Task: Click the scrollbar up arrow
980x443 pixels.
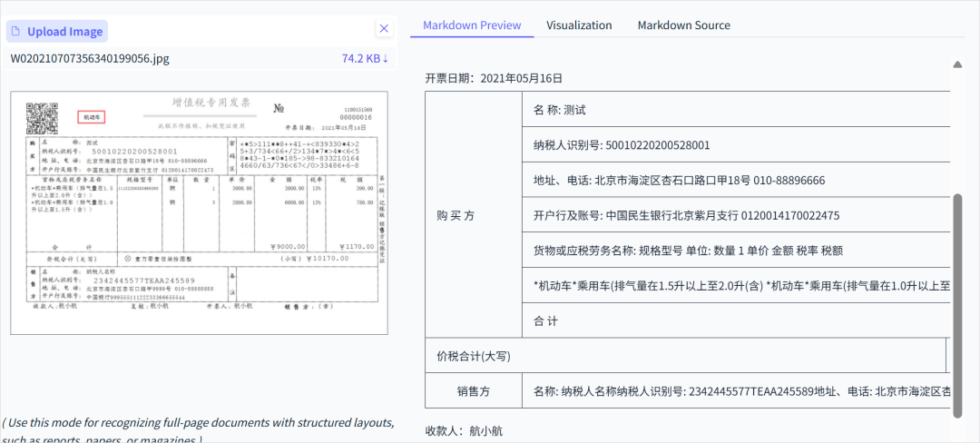Action: pos(956,64)
